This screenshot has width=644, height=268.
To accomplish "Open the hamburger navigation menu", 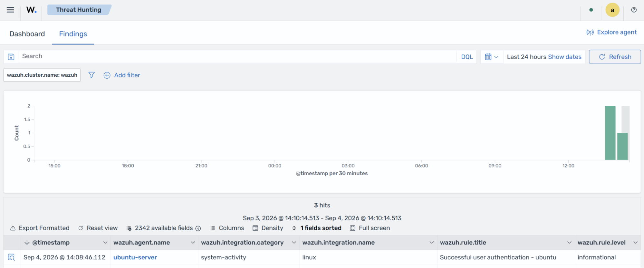I will coord(10,10).
